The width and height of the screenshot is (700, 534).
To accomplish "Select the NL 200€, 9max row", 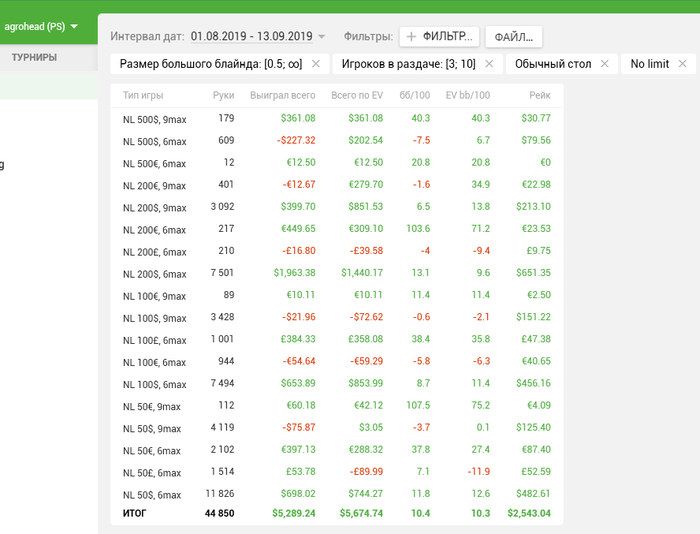I will pyautogui.click(x=337, y=185).
